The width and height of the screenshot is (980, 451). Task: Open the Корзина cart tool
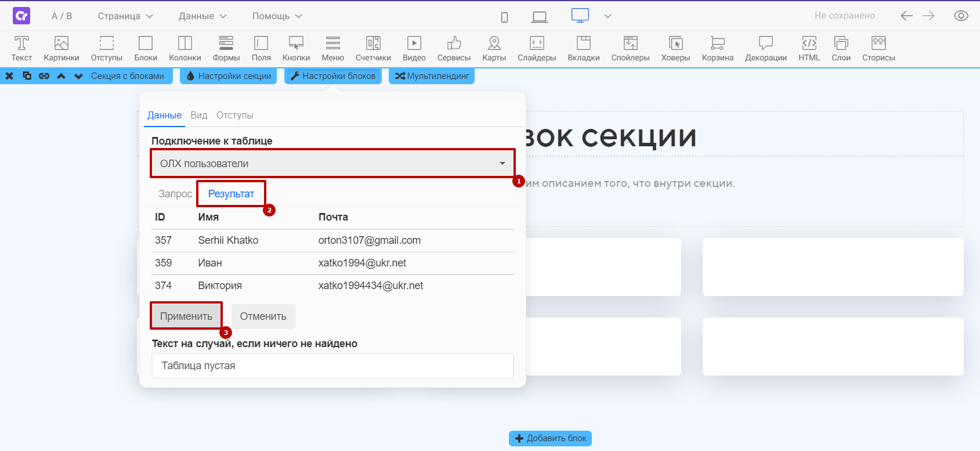click(717, 49)
